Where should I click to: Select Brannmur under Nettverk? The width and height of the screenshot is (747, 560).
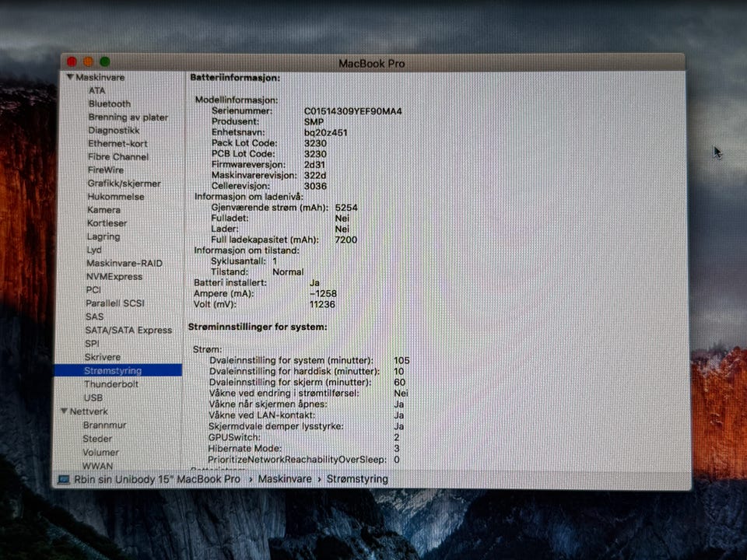pyautogui.click(x=105, y=425)
